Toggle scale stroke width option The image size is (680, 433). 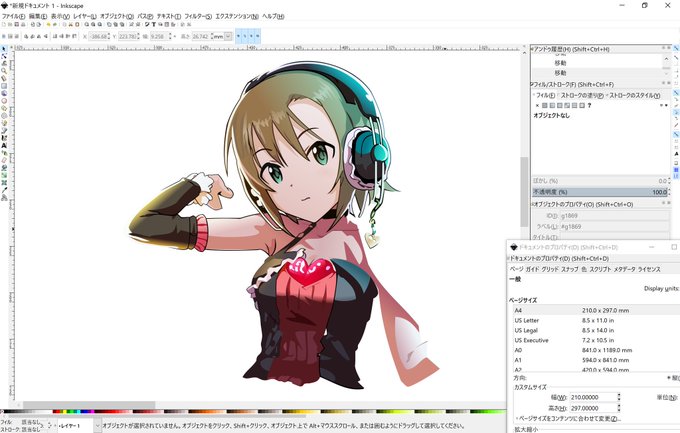pyautogui.click(x=239, y=36)
